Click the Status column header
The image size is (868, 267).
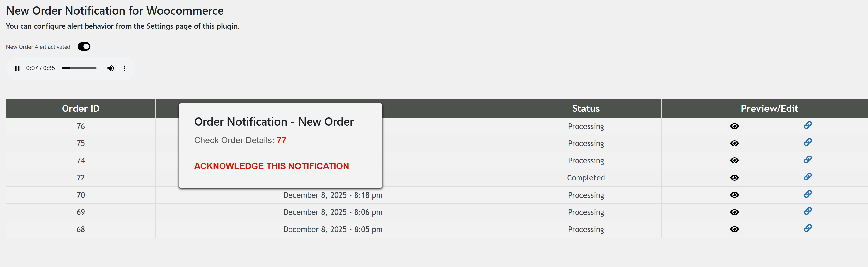(586, 108)
